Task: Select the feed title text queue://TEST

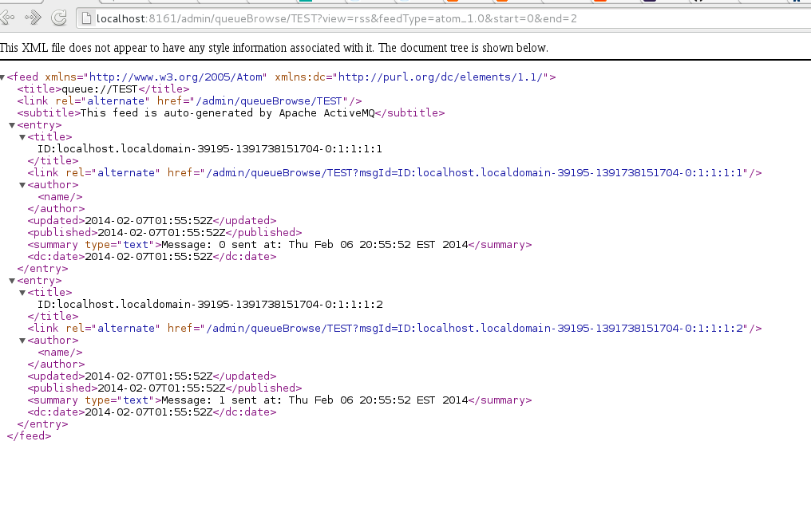Action: click(99, 89)
